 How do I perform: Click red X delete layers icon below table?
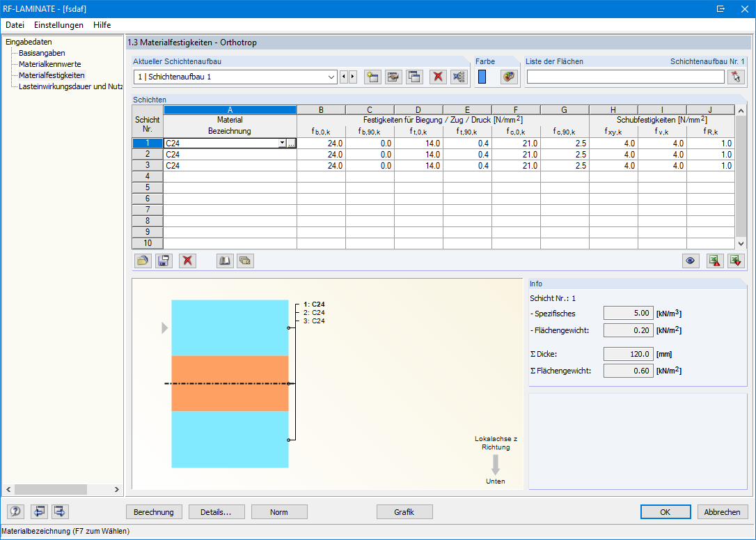187,261
